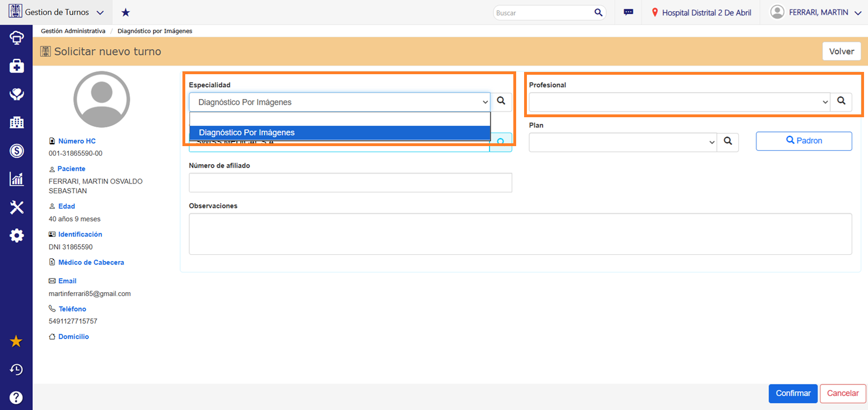Click the Teléfono link
The width and height of the screenshot is (868, 410).
point(73,309)
